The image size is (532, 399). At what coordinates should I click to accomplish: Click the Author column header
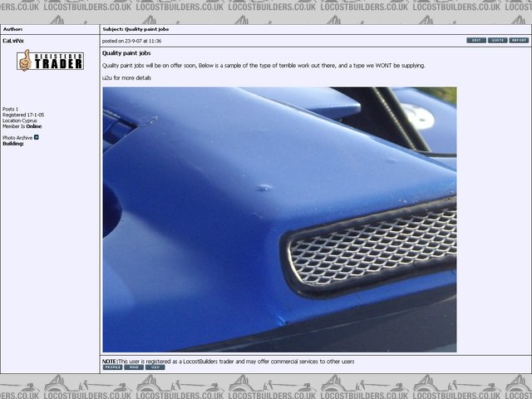click(x=12, y=28)
